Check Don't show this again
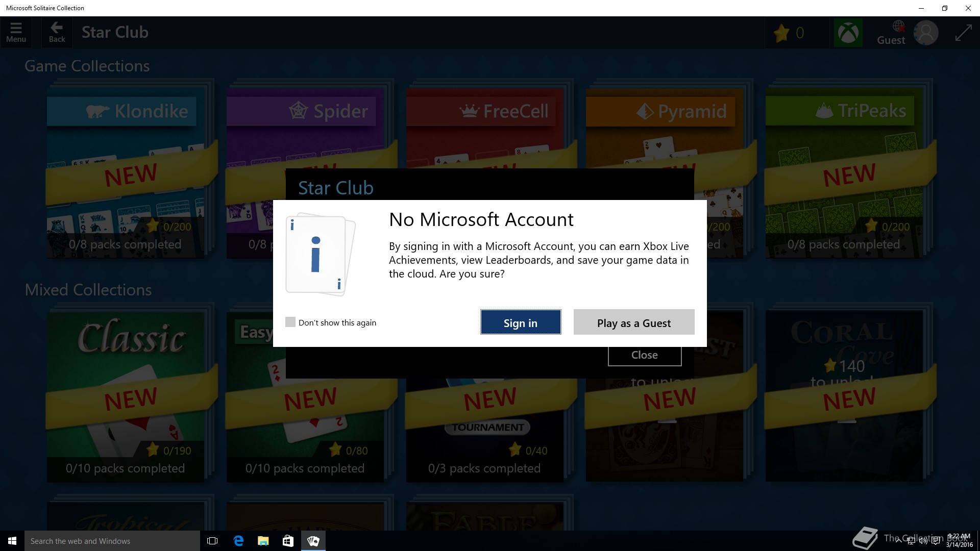980x551 pixels. coord(290,322)
